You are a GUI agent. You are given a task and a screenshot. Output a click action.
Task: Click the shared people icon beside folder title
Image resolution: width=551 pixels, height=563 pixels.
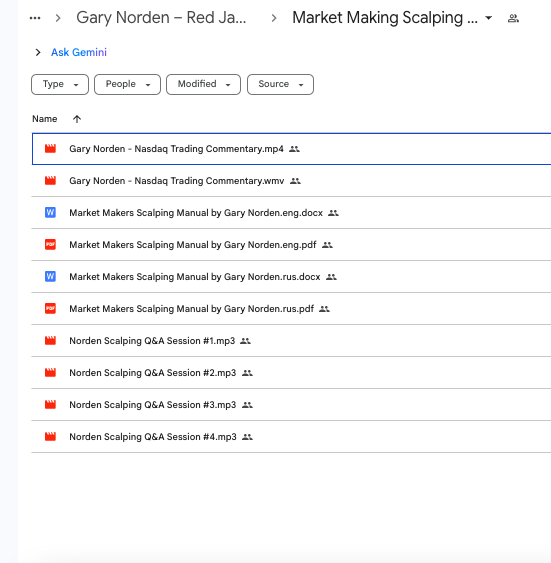[x=513, y=18]
